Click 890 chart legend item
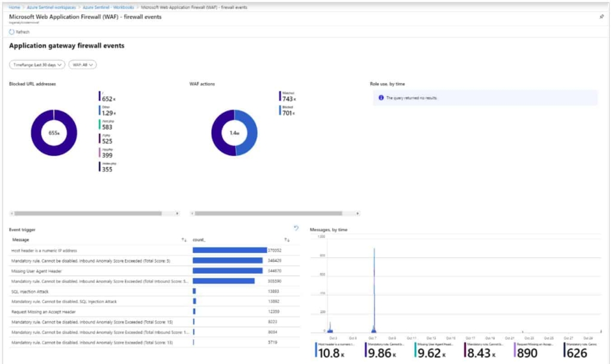Image resolution: width=611 pixels, height=364 pixels. point(533,350)
